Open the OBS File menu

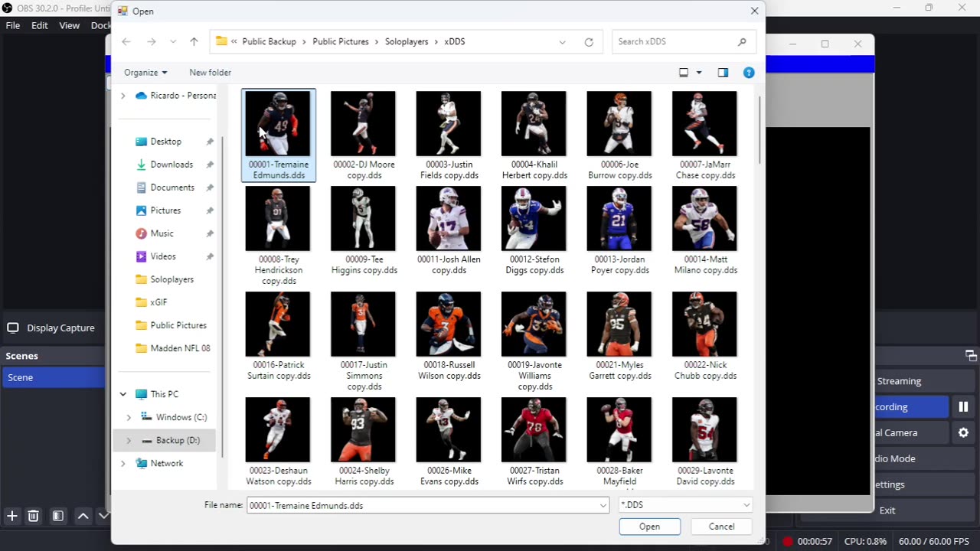click(x=13, y=25)
